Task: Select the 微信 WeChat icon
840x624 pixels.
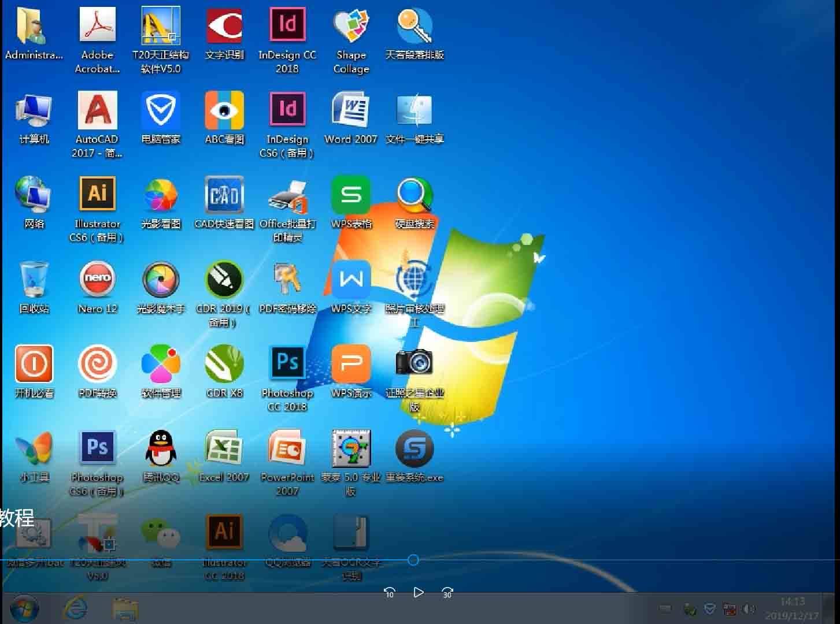Action: coord(161,533)
